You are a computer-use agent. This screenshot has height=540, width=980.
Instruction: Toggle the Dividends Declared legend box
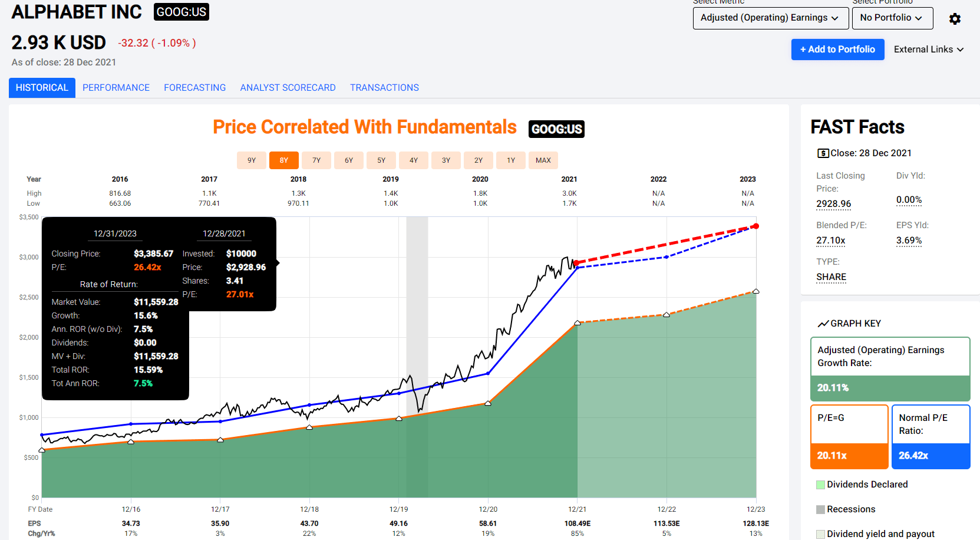click(820, 485)
